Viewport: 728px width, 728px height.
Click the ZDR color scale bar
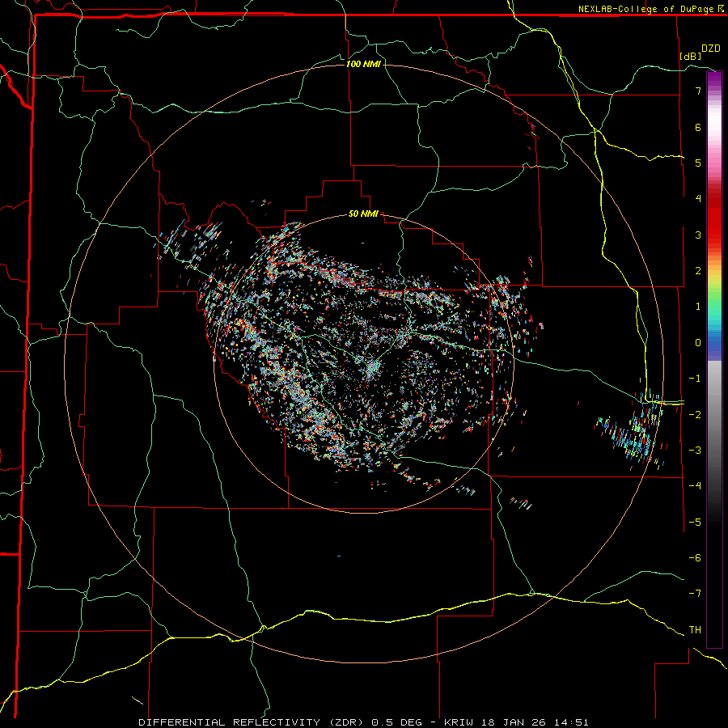tap(714, 359)
